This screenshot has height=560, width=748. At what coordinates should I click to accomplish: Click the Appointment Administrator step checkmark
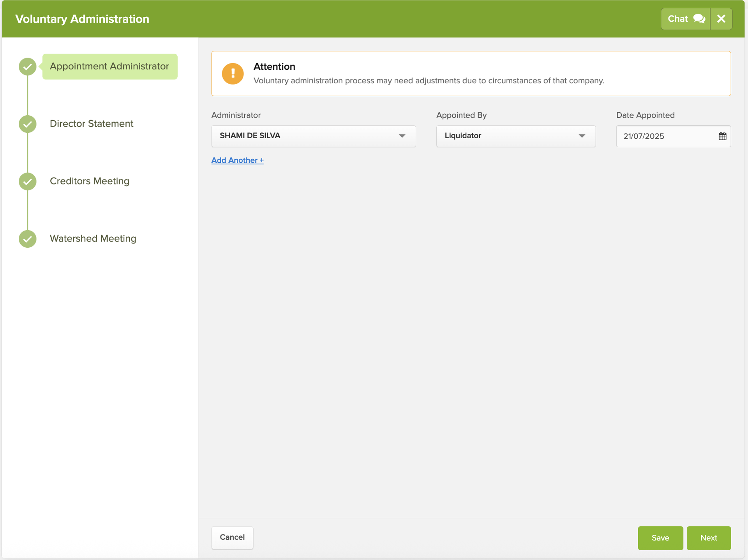[28, 67]
